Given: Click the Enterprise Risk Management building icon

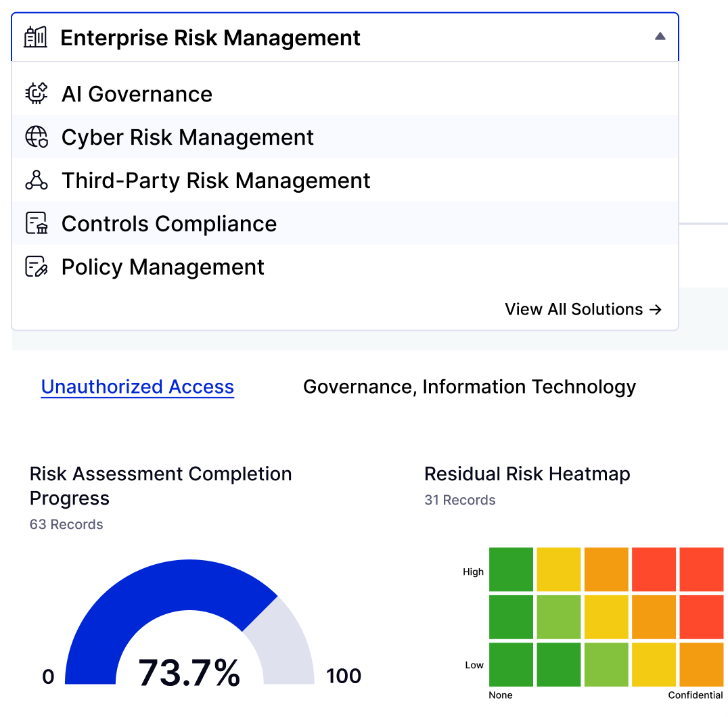Looking at the screenshot, I should [35, 37].
